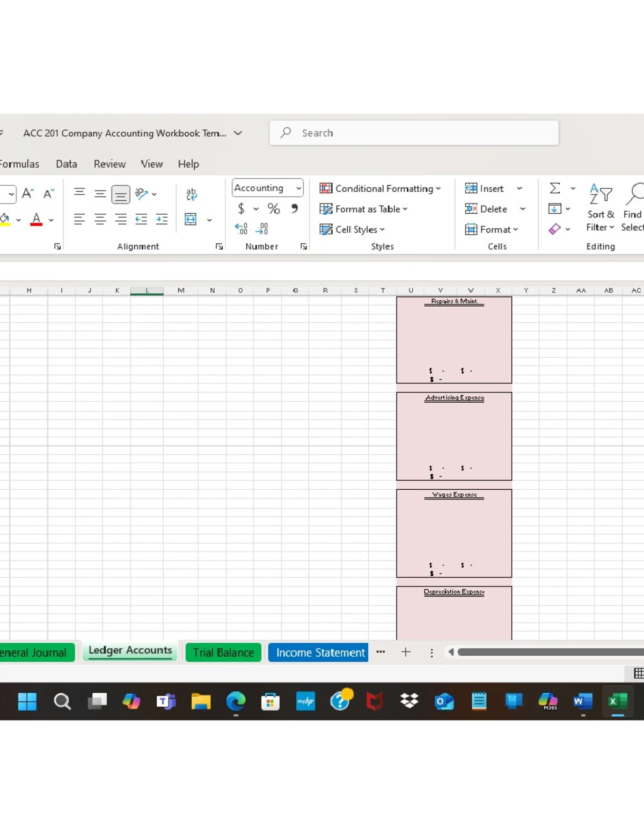Image resolution: width=644 pixels, height=834 pixels.
Task: Click the Clear formatting eraser icon
Action: click(554, 229)
